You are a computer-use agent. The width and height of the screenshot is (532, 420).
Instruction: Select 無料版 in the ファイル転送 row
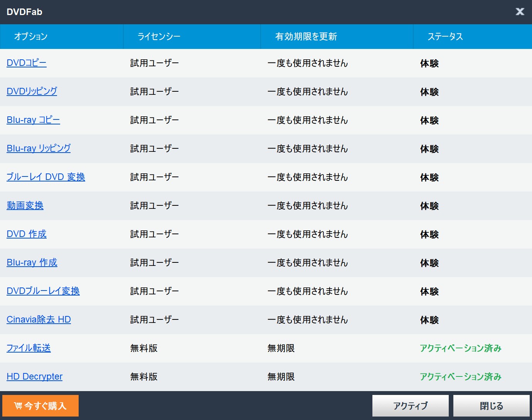pos(144,348)
